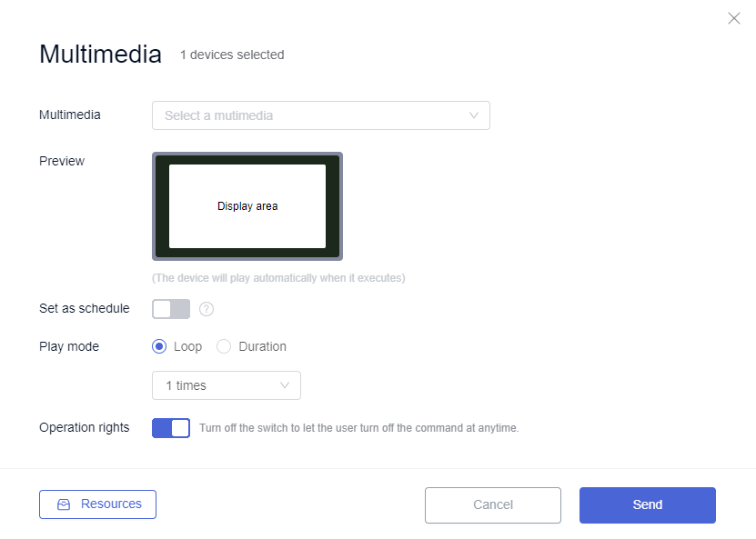Viewport: 756px width, 539px height.
Task: Send the multimedia command
Action: 648,504
